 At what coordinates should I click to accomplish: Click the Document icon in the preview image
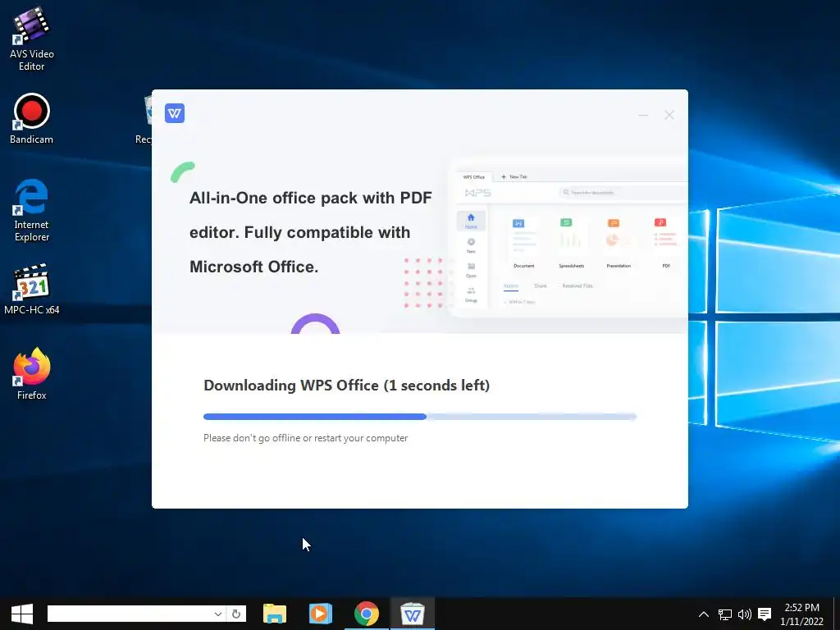(x=523, y=235)
